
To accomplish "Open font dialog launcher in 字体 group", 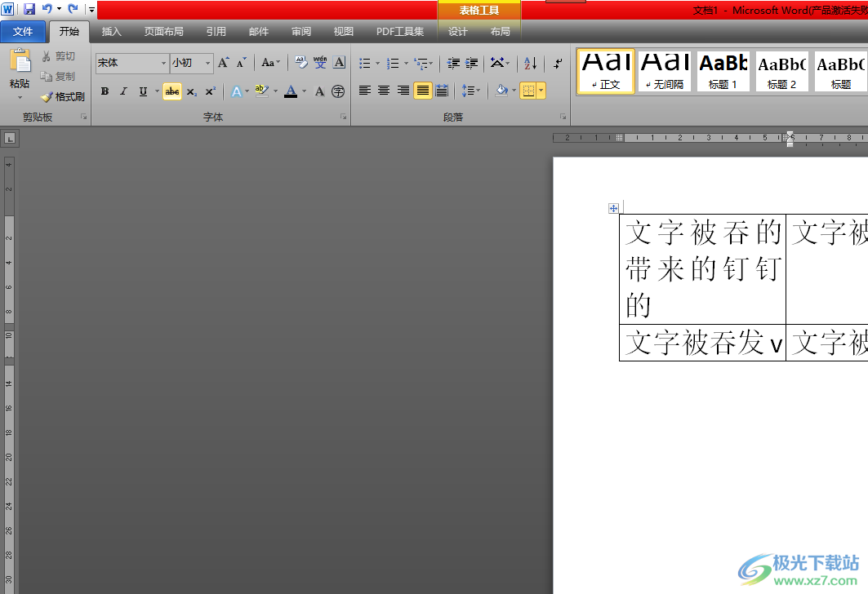I will pyautogui.click(x=343, y=117).
